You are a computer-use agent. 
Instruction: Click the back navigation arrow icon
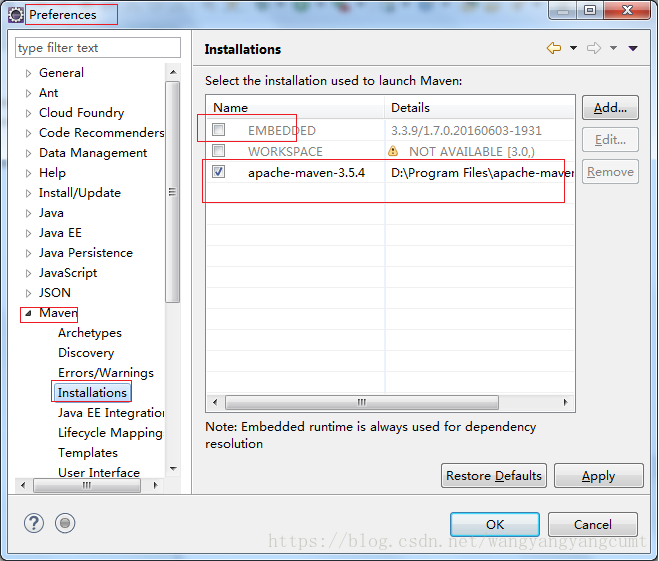(x=554, y=48)
